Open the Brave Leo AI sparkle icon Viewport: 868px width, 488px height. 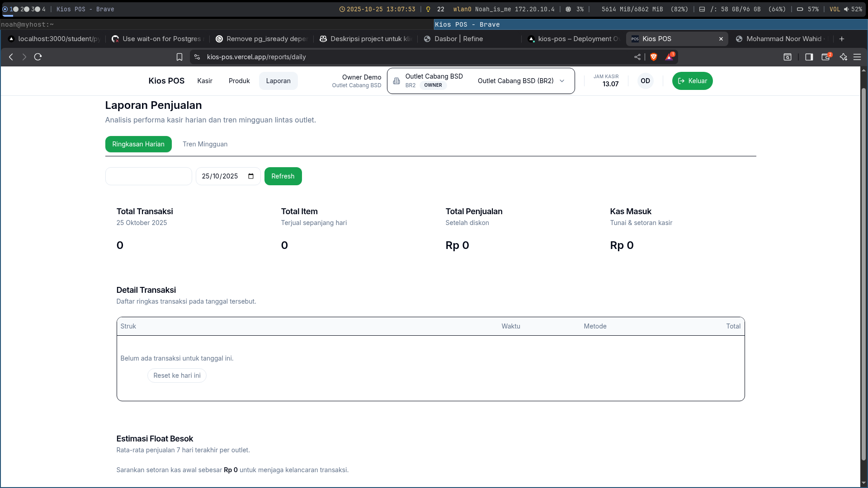(843, 57)
